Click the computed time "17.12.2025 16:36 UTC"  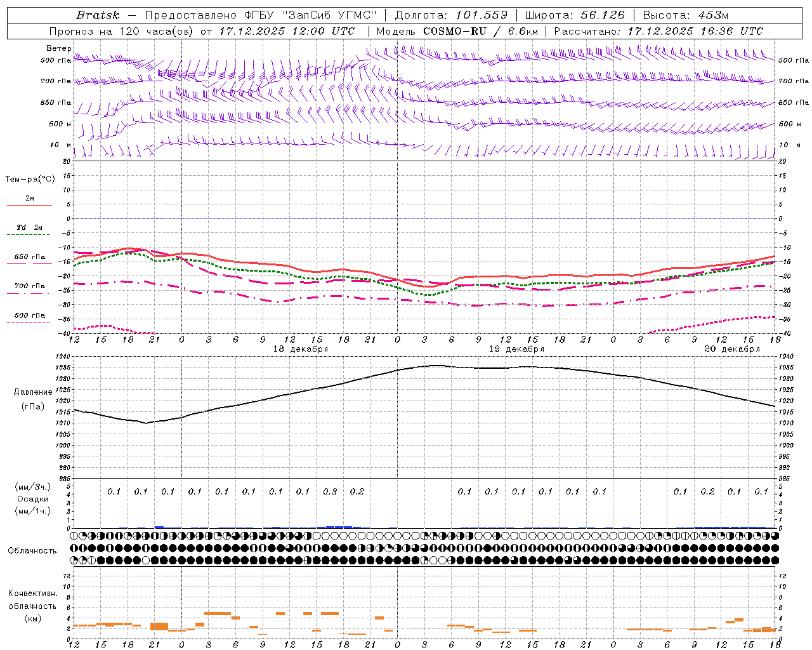(x=695, y=31)
